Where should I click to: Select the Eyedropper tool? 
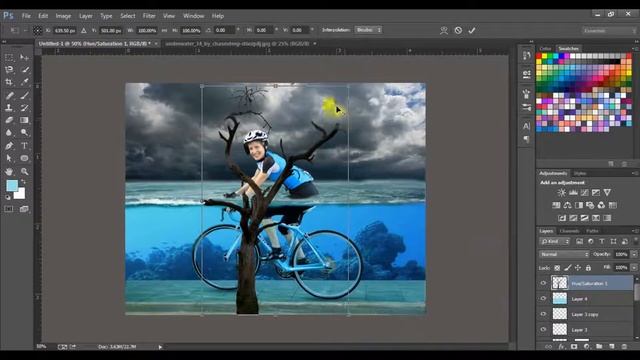[24, 82]
